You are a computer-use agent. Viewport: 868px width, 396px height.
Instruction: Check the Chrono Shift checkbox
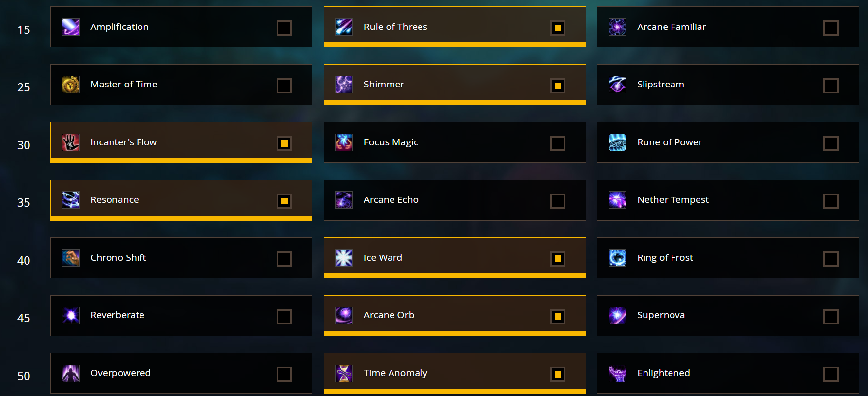(284, 258)
